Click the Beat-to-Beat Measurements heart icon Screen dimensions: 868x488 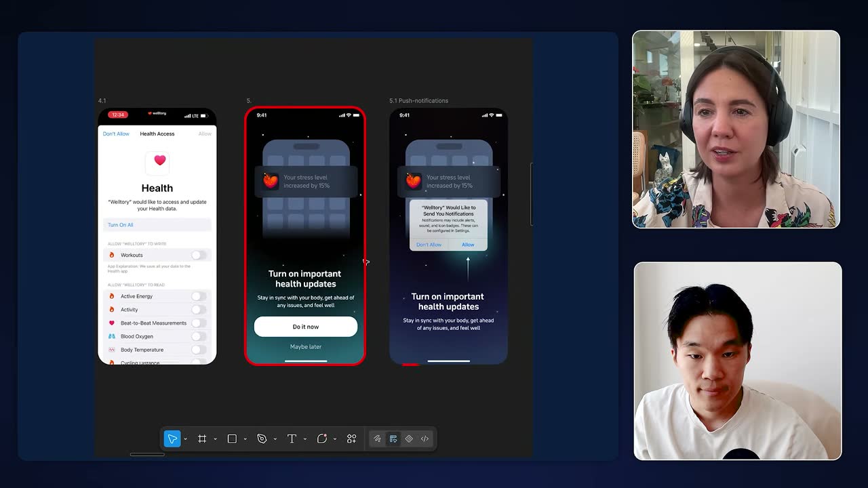point(112,323)
